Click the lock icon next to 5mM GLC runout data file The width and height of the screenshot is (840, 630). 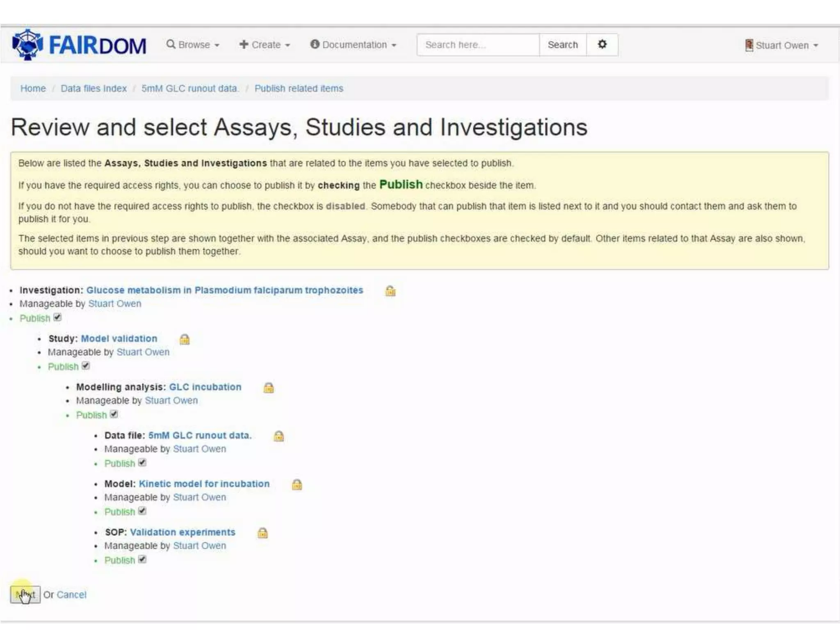tap(278, 436)
